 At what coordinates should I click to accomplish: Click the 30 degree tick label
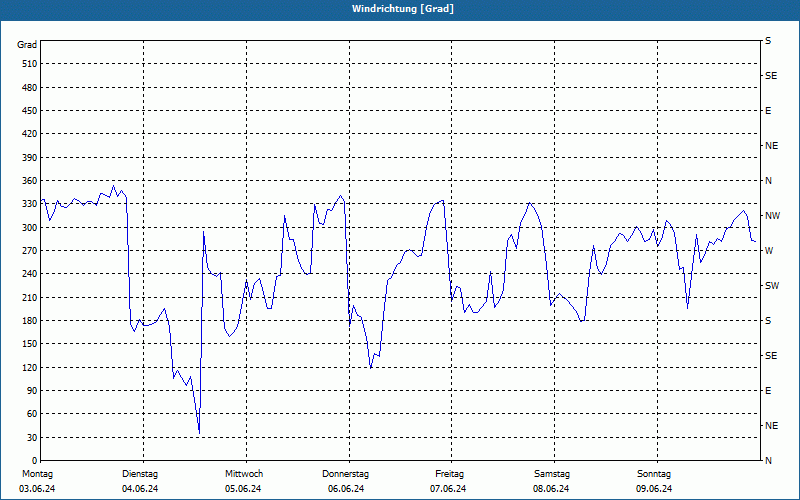point(32,438)
